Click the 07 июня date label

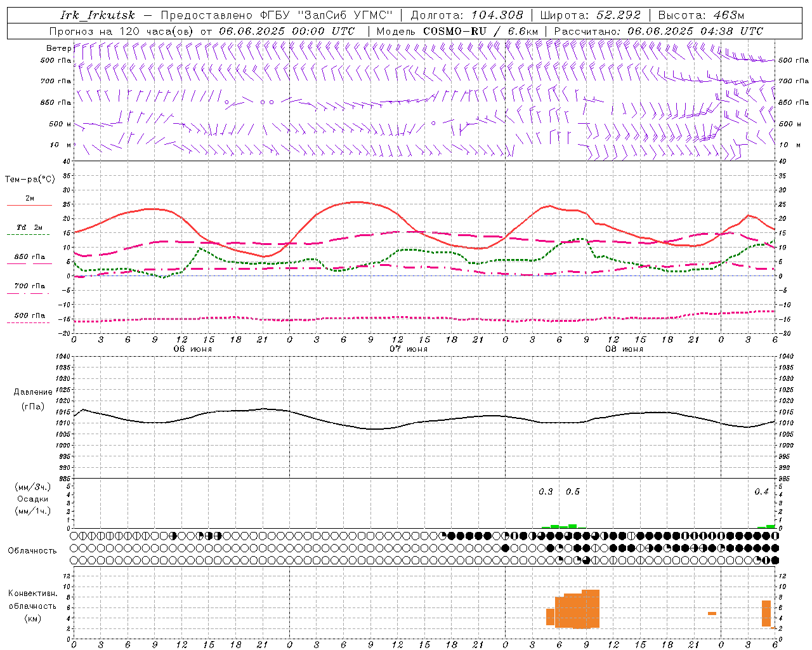tap(409, 349)
